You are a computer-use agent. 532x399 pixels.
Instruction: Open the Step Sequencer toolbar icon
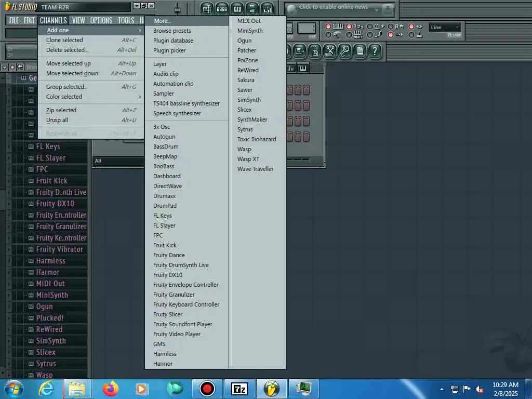[x=222, y=9]
